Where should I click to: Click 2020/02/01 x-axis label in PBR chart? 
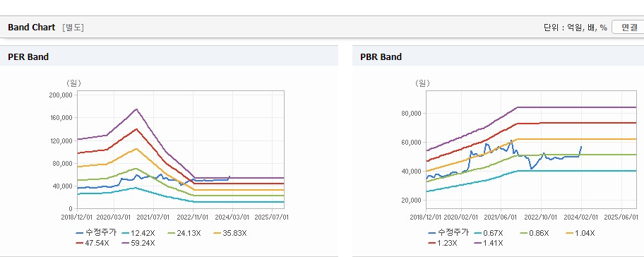click(461, 217)
